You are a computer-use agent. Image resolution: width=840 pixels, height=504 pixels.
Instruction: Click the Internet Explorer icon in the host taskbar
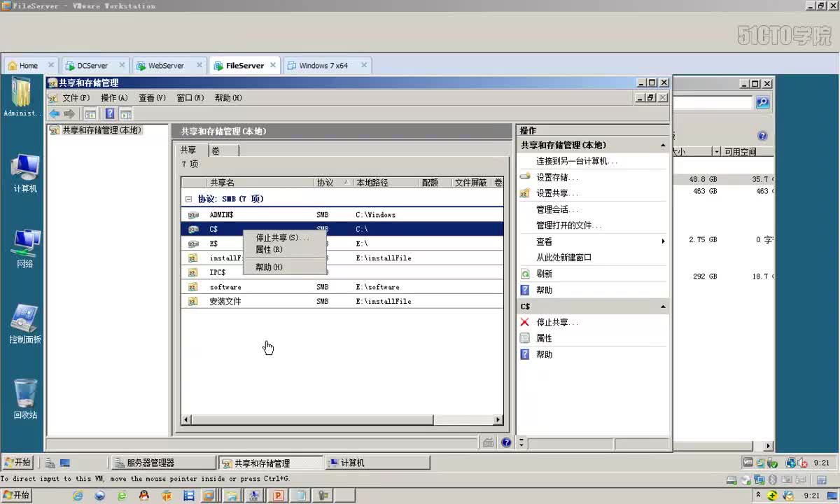pos(78,496)
